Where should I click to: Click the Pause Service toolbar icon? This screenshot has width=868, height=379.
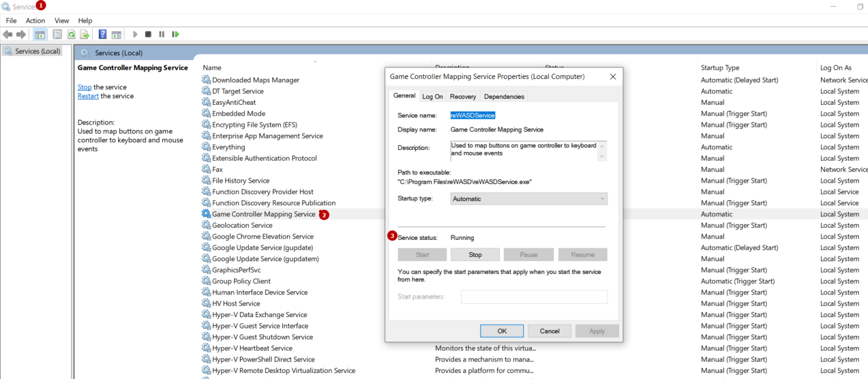[162, 34]
